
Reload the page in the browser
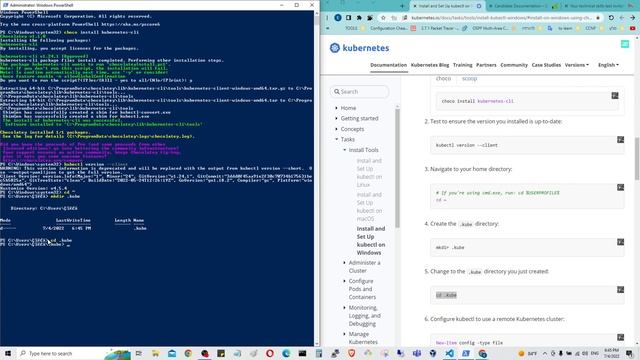tap(611, 18)
